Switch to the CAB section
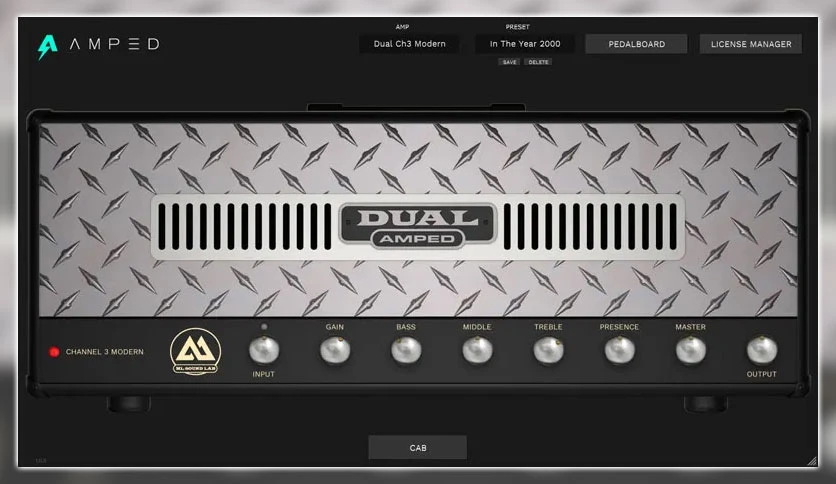The height and width of the screenshot is (484, 836). coord(417,448)
